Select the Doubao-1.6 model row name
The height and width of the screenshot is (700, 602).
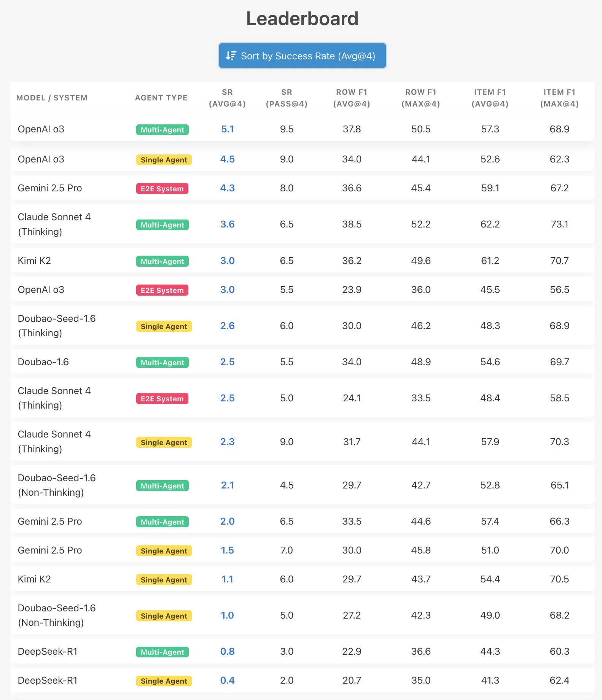tap(43, 362)
